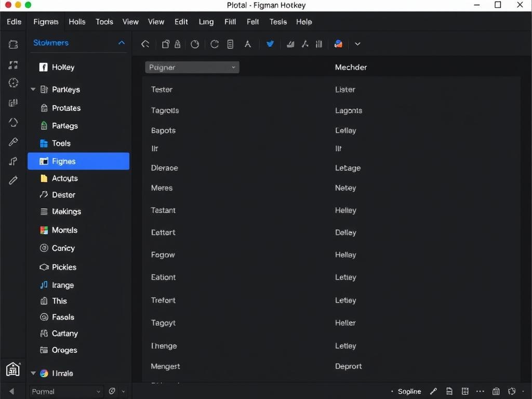Click the Tagrotts row
Image resolution: width=532 pixels, height=399 pixels.
331,110
